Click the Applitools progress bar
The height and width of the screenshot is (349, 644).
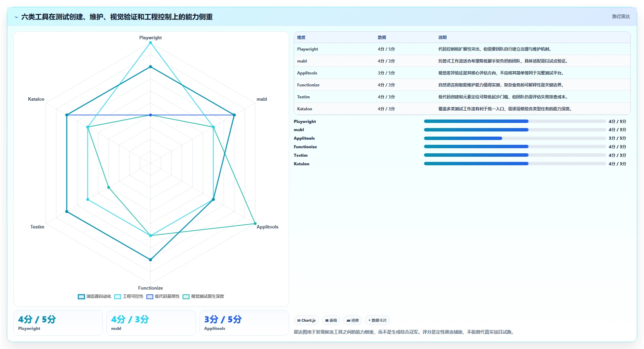515,138
